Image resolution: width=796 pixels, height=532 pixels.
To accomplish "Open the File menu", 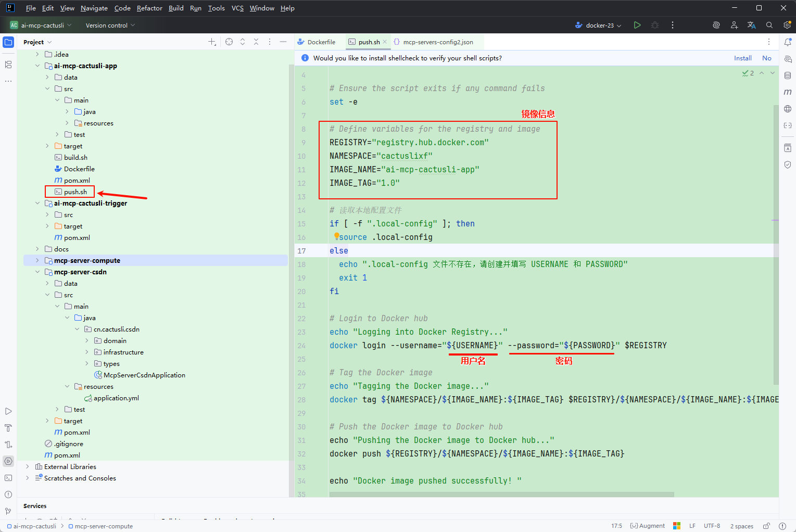I will pyautogui.click(x=31, y=8).
